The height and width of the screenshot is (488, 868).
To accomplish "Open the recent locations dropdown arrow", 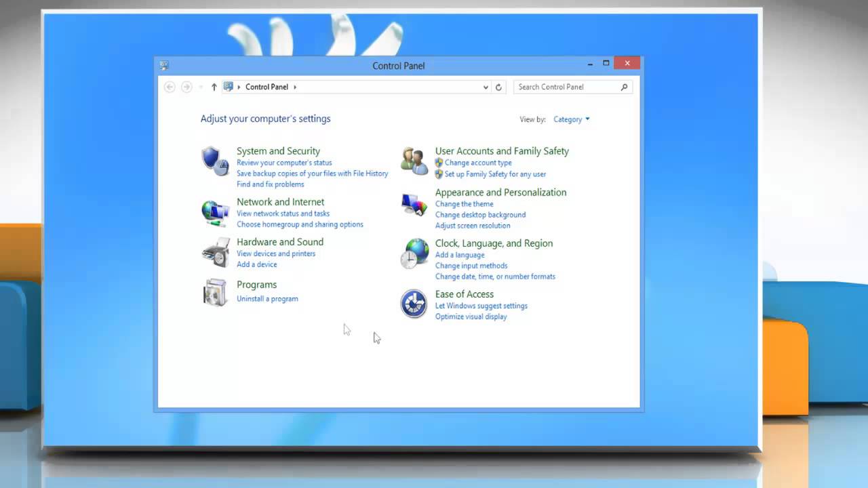I will coord(201,87).
